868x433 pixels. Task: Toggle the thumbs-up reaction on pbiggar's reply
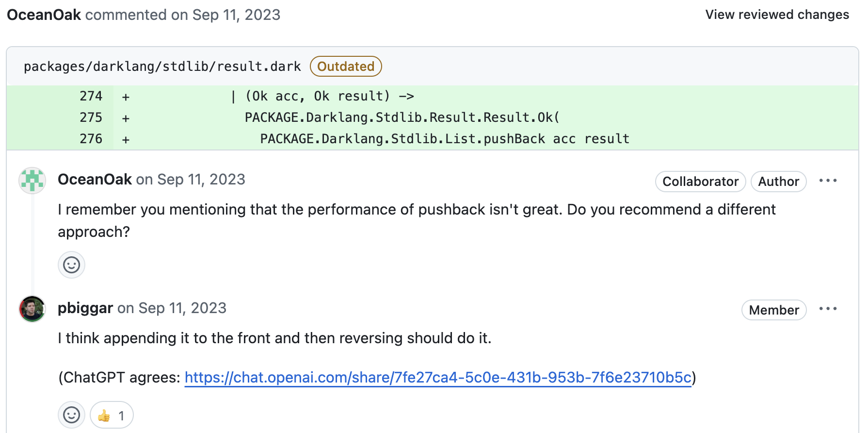pyautogui.click(x=112, y=415)
